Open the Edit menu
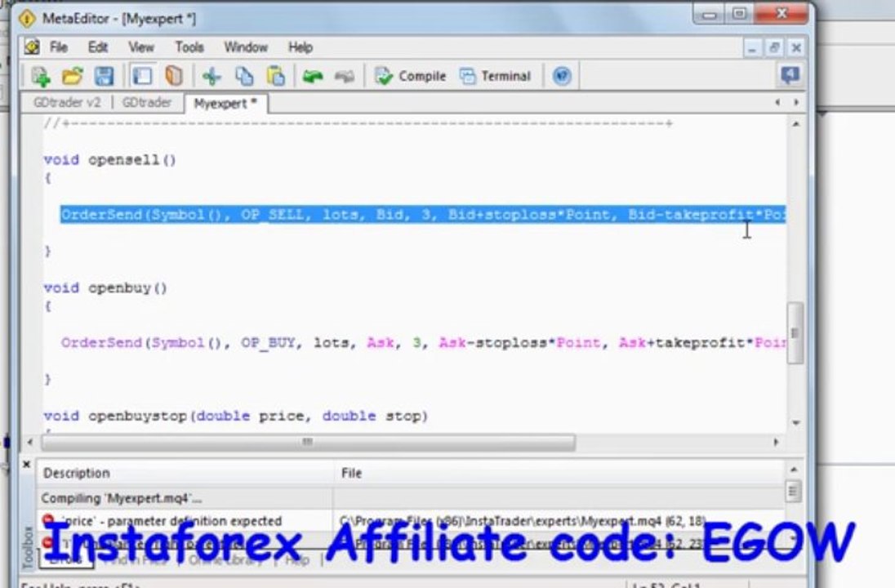The height and width of the screenshot is (588, 895). tap(98, 47)
